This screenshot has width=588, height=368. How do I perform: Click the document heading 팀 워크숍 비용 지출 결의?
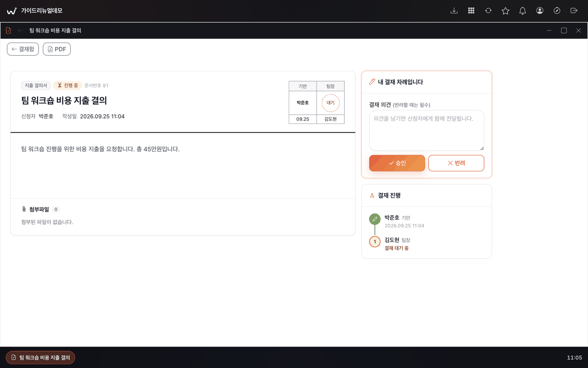(x=64, y=101)
